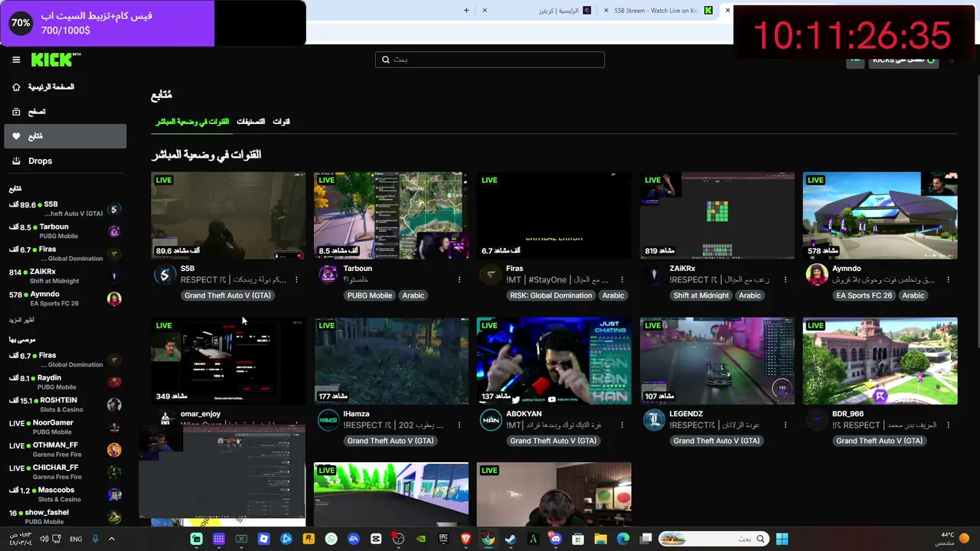The image size is (980, 551).
Task: Open options menu for Aymndo stream card
Action: tap(949, 279)
